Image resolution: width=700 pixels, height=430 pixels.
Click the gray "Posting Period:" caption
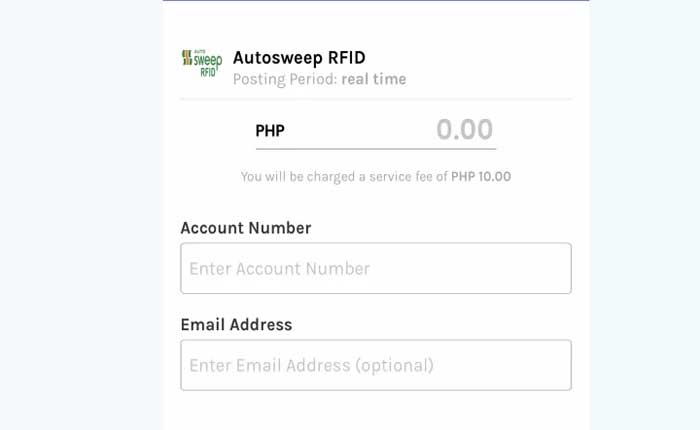coord(285,79)
